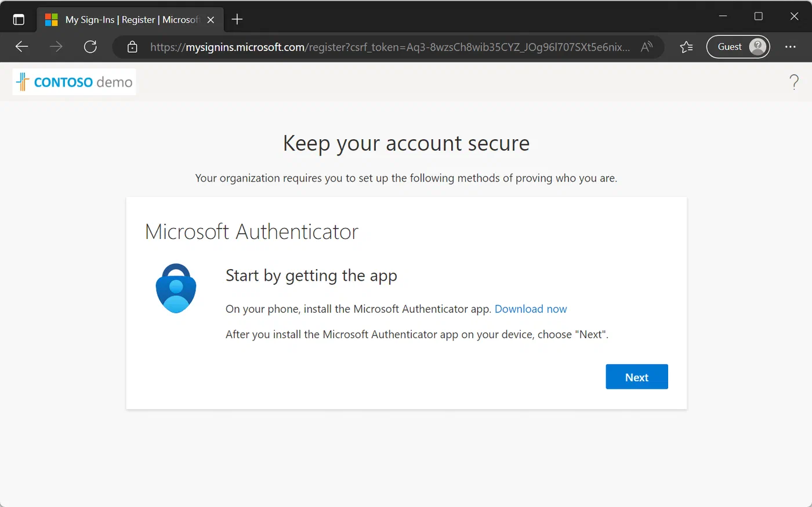Click the address bar URL field
812x507 pixels.
tap(390, 47)
